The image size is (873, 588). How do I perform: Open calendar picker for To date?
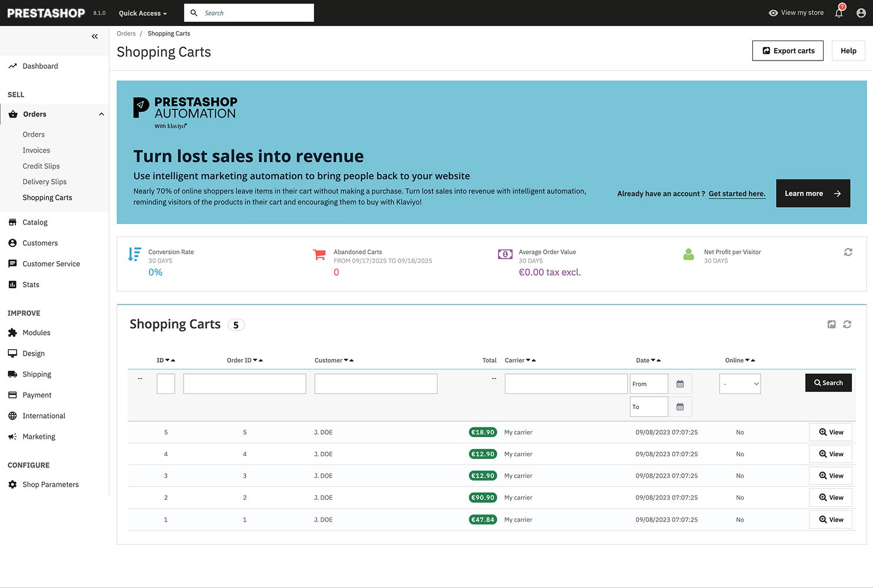pyautogui.click(x=680, y=407)
